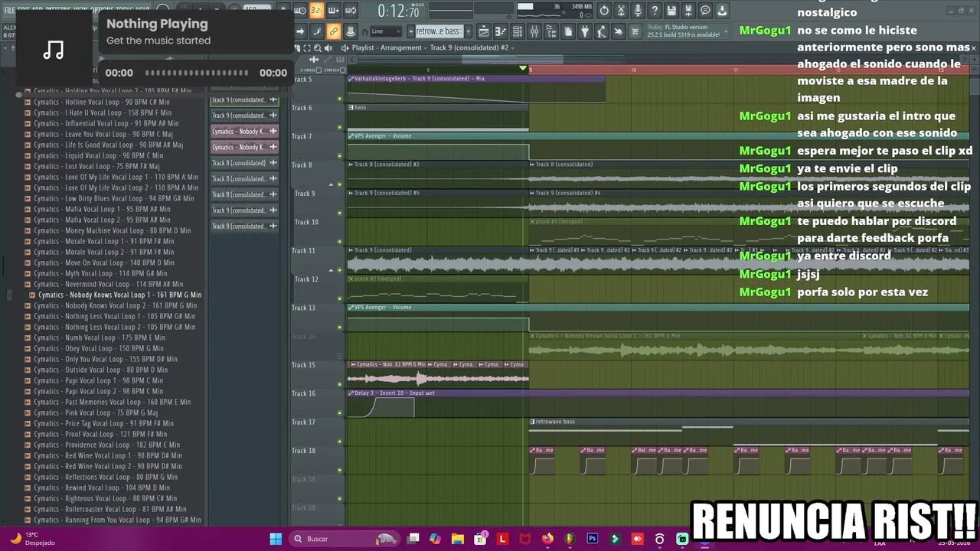This screenshot has height=551, width=980.
Task: Collapse the Track 11 group arrow
Action: click(x=331, y=269)
